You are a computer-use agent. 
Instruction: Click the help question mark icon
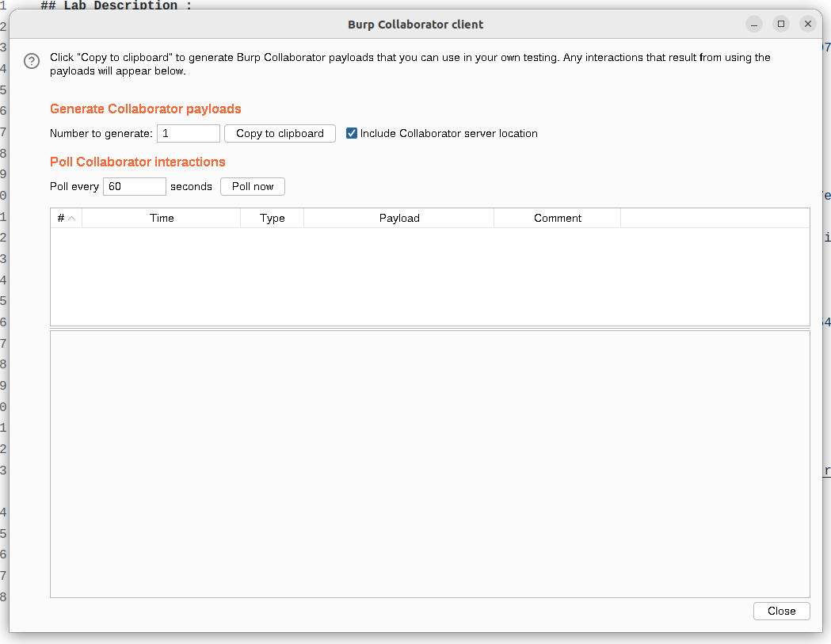32,61
